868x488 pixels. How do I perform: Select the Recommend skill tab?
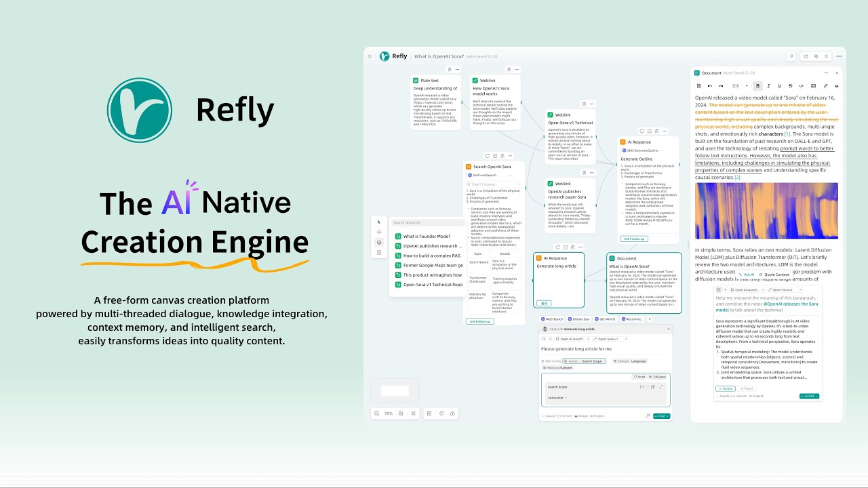pos(632,319)
